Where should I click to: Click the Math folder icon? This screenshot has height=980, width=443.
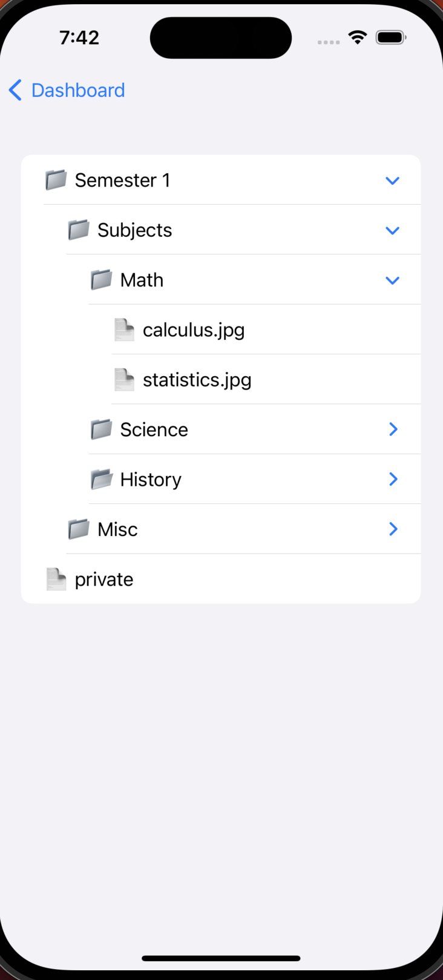coord(101,280)
